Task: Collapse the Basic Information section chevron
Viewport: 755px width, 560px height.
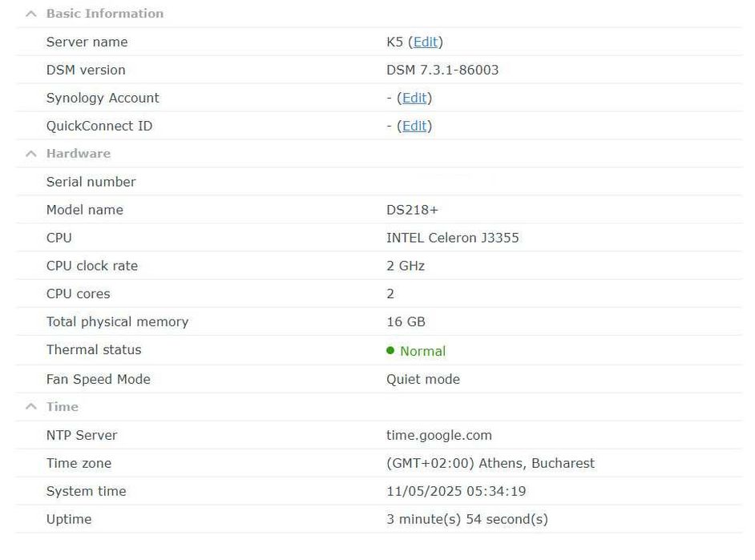Action: (x=31, y=14)
